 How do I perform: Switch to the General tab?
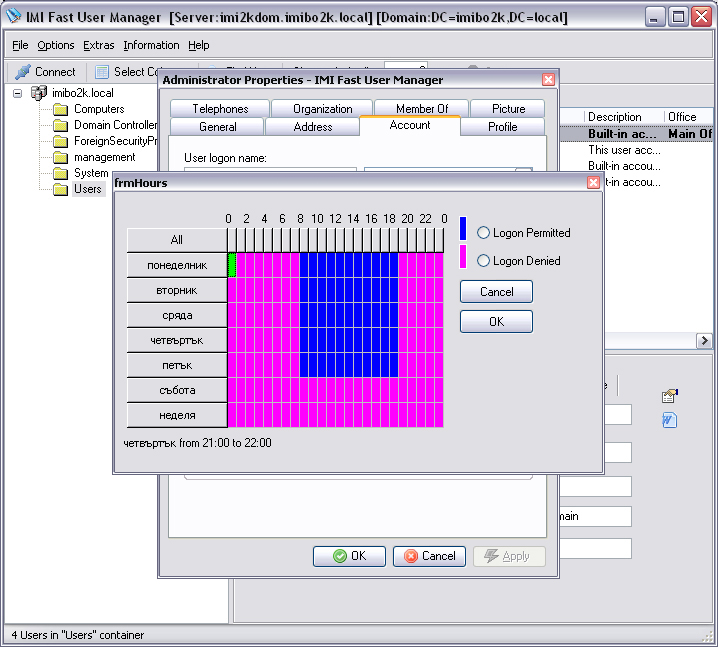[x=218, y=127]
